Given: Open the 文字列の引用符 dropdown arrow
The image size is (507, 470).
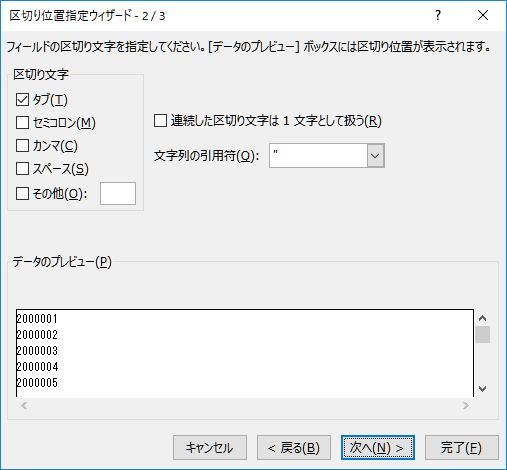Looking at the screenshot, I should tap(376, 156).
